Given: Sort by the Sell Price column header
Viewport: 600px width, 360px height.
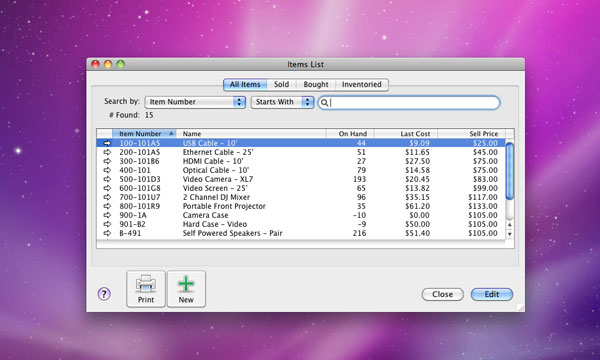Looking at the screenshot, I should pyautogui.click(x=471, y=134).
